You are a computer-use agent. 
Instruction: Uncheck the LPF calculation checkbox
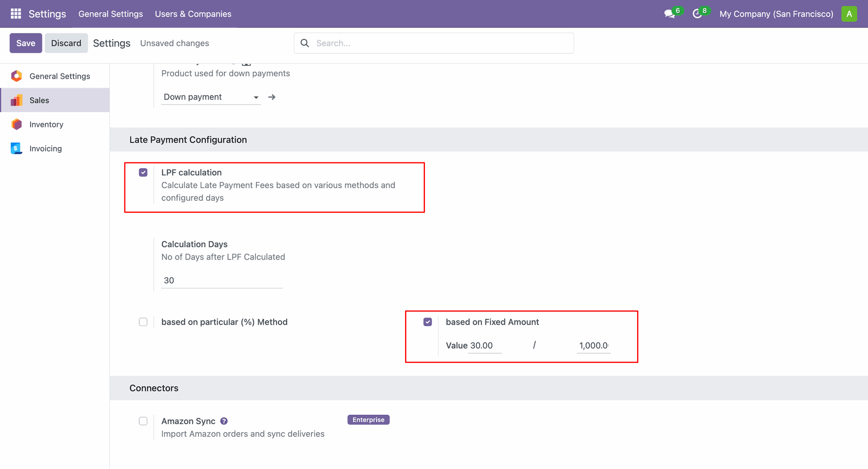coord(143,172)
